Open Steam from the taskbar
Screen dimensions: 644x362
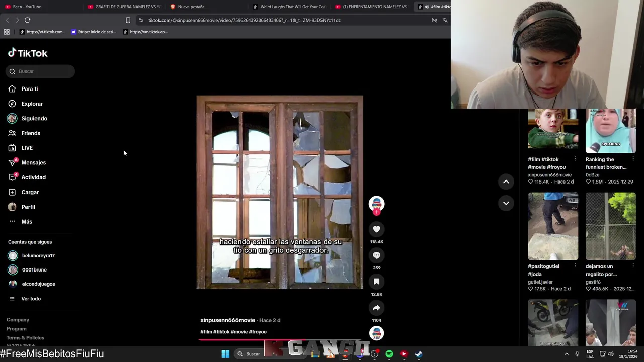419,354
